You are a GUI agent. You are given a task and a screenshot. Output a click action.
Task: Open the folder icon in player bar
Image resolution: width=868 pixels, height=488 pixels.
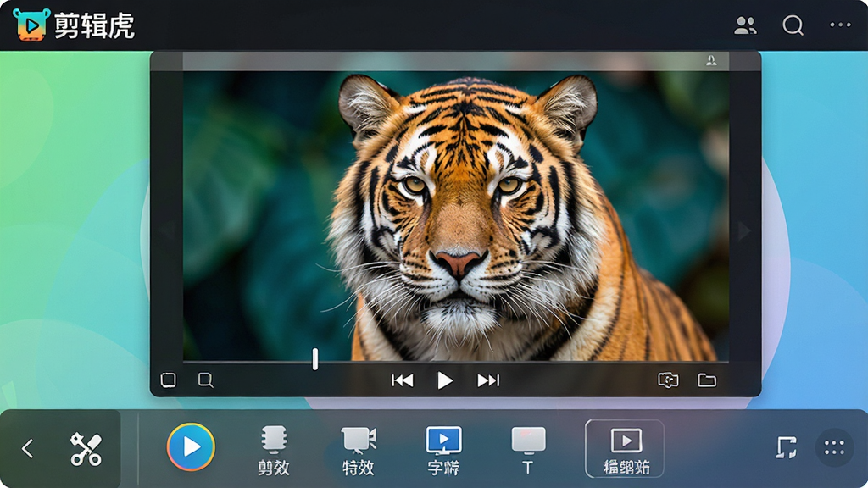pos(707,380)
